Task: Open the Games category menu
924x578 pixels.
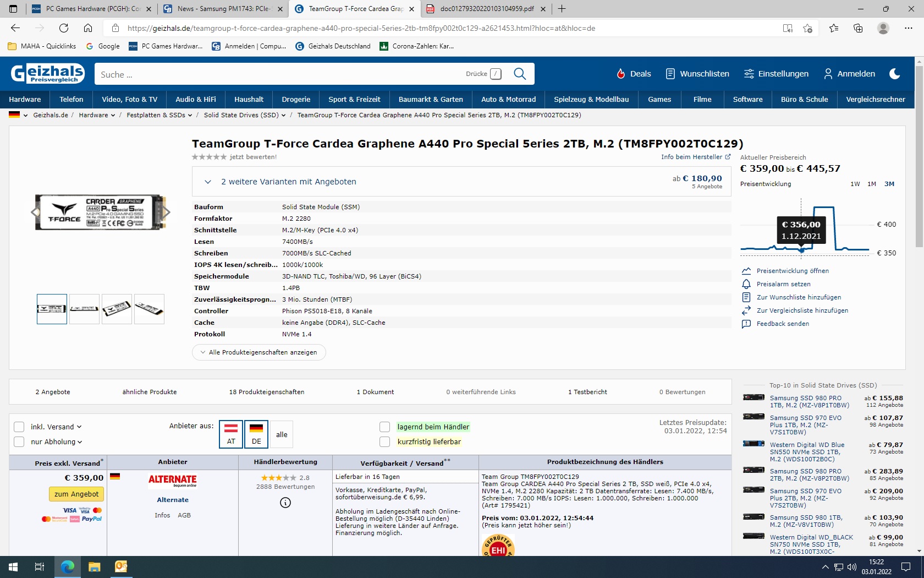Action: 659,100
